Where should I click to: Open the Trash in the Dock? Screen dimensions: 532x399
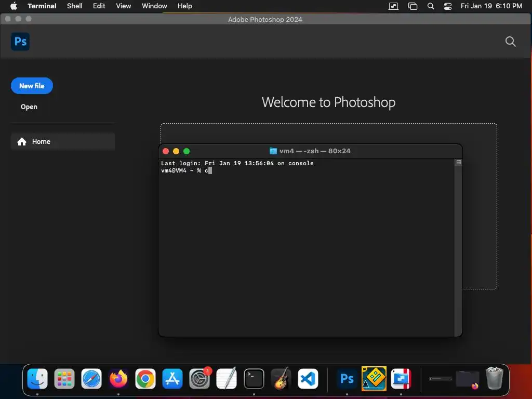click(x=495, y=378)
